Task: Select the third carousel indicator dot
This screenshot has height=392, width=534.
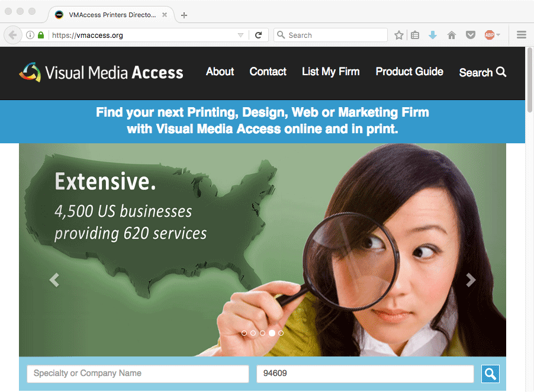Action: click(262, 333)
